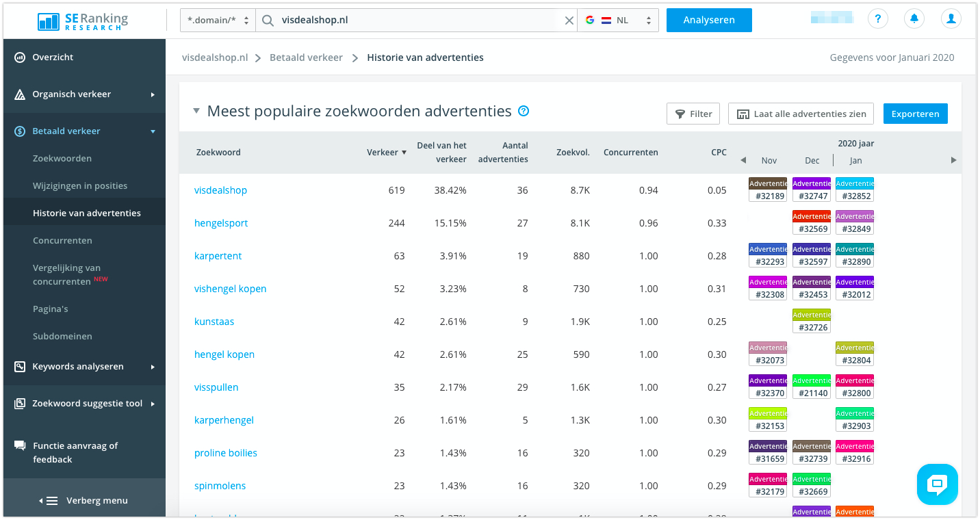Show next months with right arrow

click(x=953, y=161)
